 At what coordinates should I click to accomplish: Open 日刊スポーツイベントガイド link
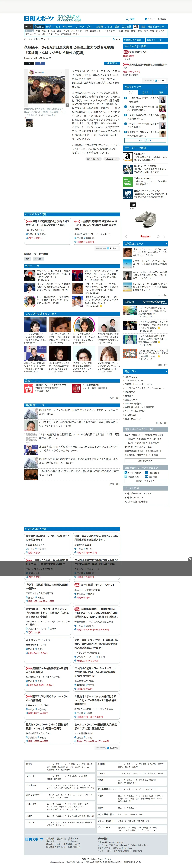(138, 493)
